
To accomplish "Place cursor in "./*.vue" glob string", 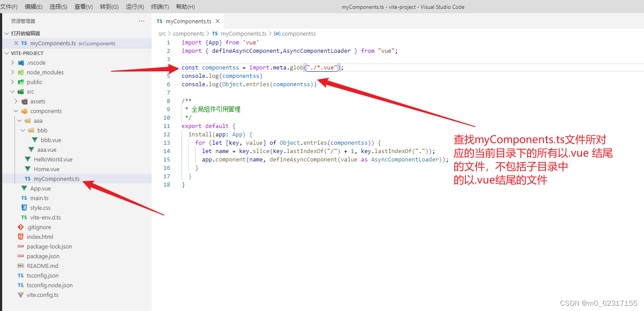I will (x=322, y=68).
